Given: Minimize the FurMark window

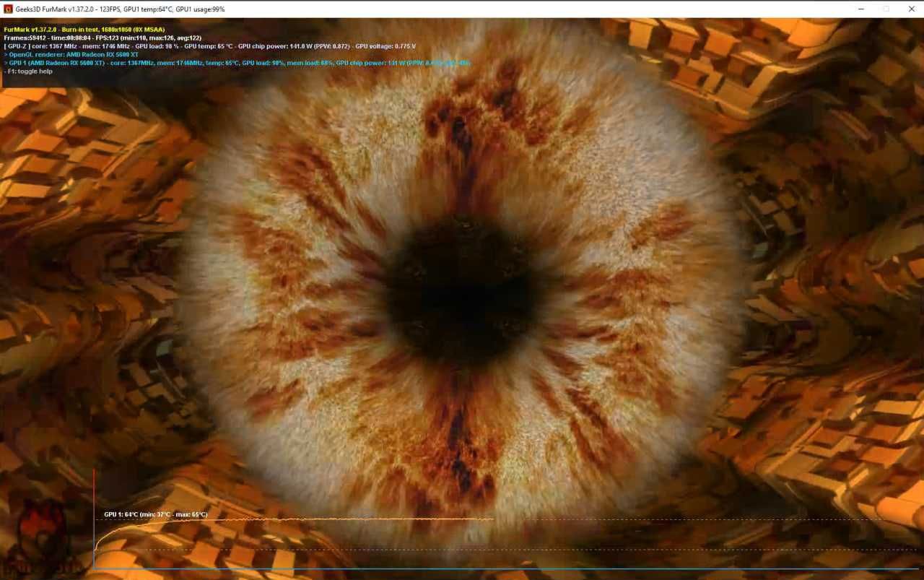Looking at the screenshot, I should (862, 9).
